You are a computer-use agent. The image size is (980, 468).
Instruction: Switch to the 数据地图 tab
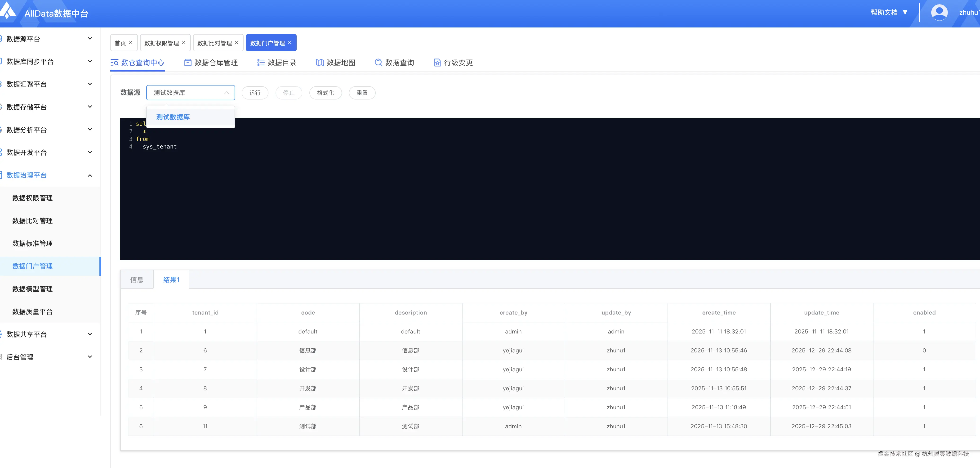click(x=336, y=62)
